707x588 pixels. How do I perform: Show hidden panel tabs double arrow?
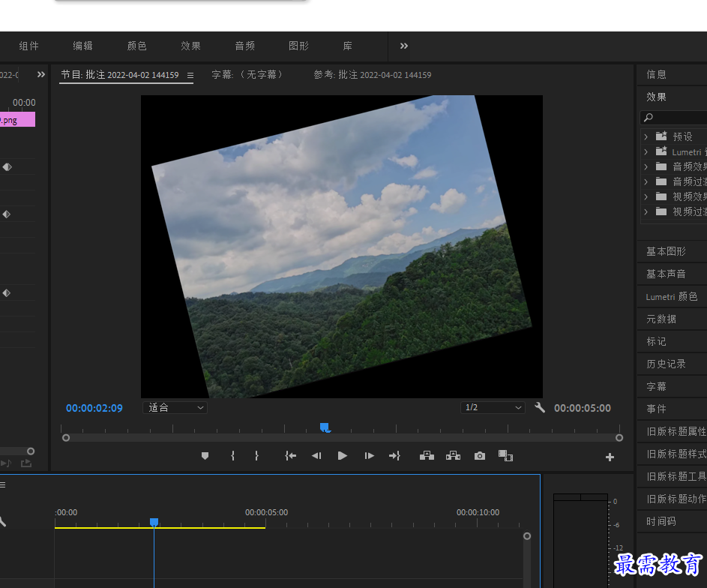click(x=41, y=74)
